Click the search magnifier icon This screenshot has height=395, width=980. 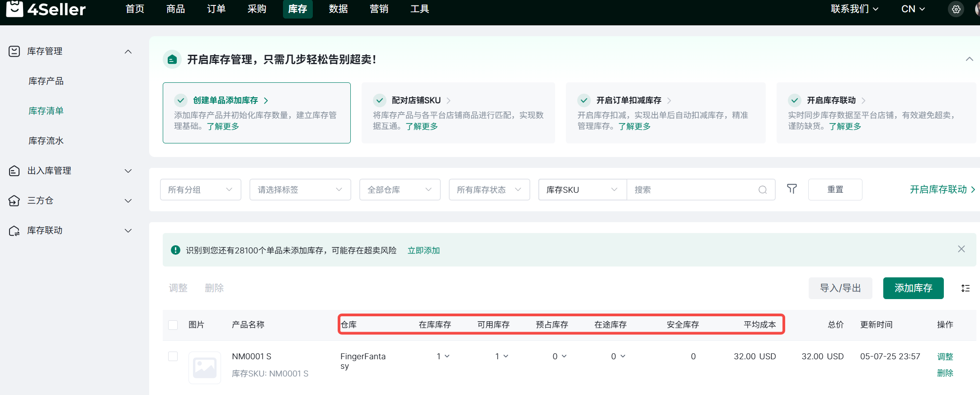click(x=763, y=190)
